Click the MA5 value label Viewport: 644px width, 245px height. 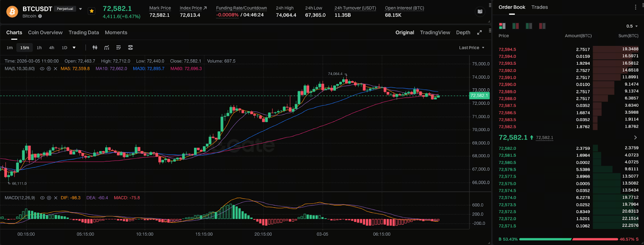75,69
